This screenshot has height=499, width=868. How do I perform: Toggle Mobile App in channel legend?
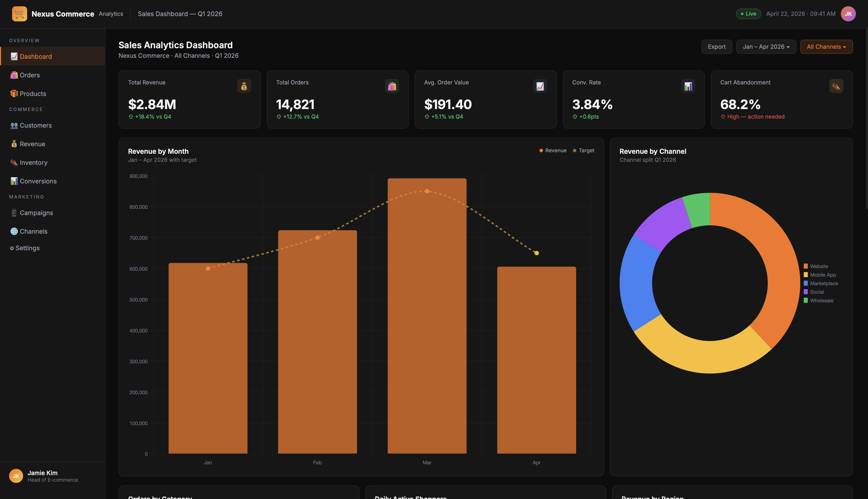[x=820, y=275]
